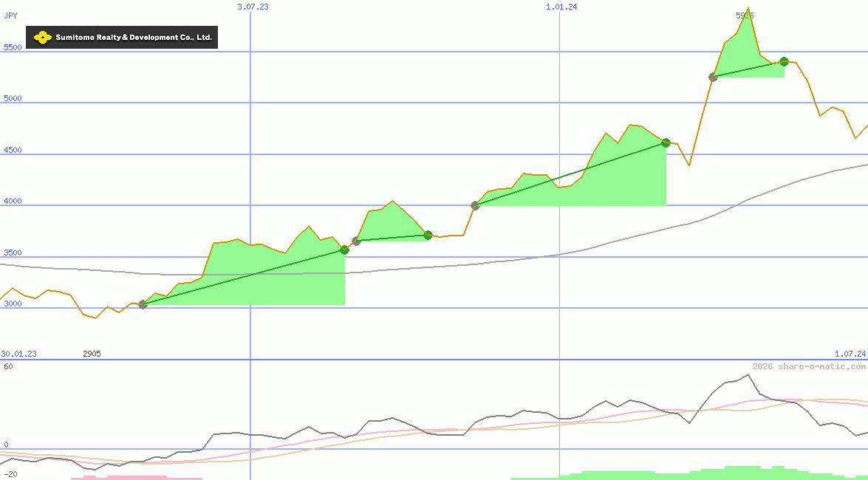Select the green marker ending the first trendline
The width and height of the screenshot is (868, 480).
click(344, 250)
